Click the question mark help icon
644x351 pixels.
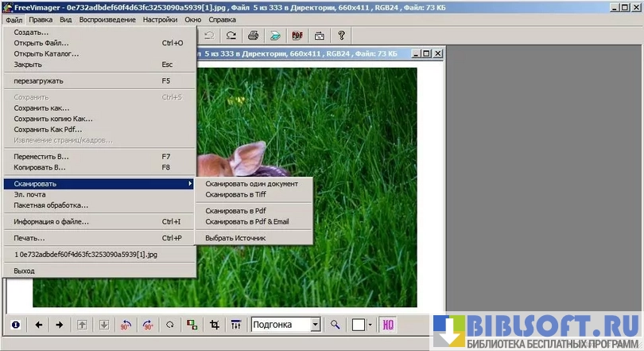(342, 36)
